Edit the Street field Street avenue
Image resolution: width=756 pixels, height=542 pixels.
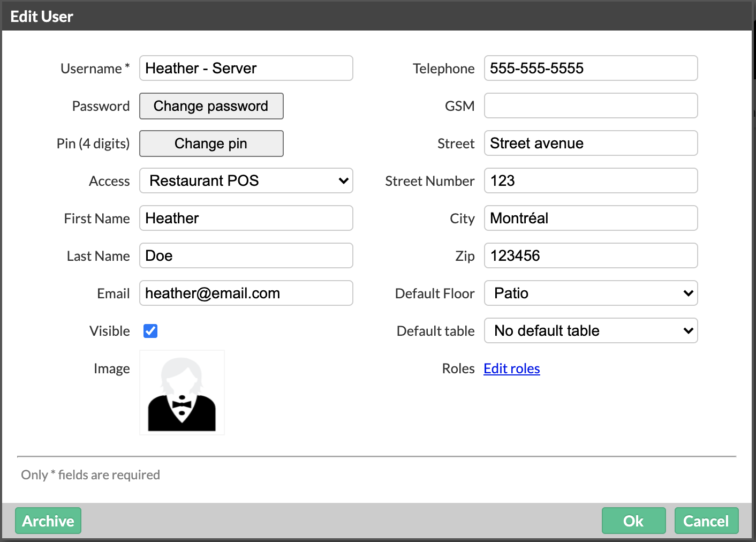591,143
